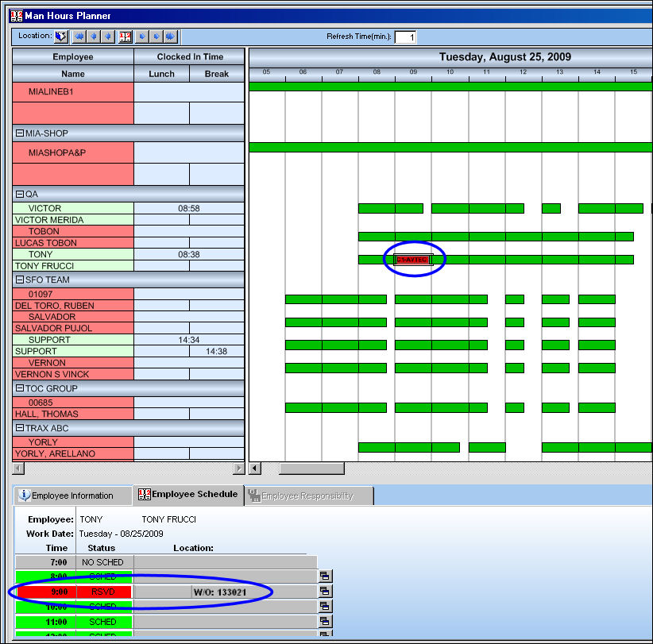Click the red calendar icon in the toolbar

[x=125, y=37]
